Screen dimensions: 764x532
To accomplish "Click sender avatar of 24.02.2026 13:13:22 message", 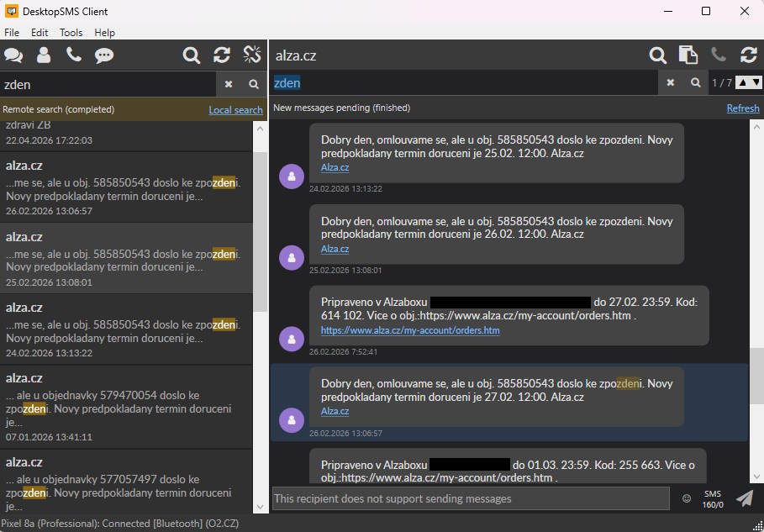I will 292,176.
